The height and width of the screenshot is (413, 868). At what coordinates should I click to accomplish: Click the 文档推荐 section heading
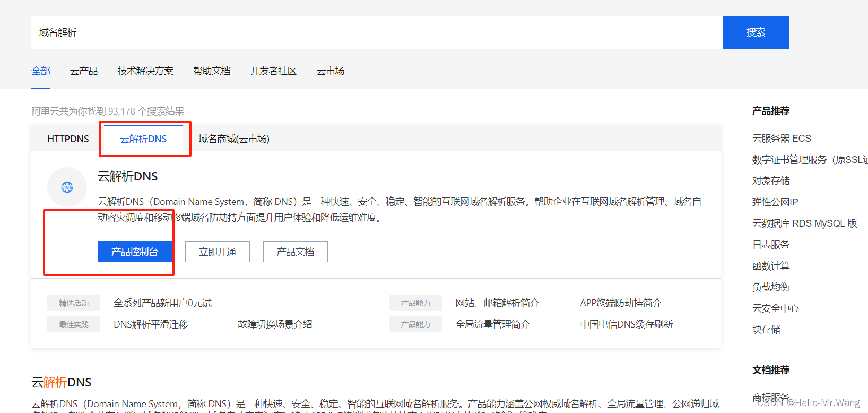tap(771, 370)
